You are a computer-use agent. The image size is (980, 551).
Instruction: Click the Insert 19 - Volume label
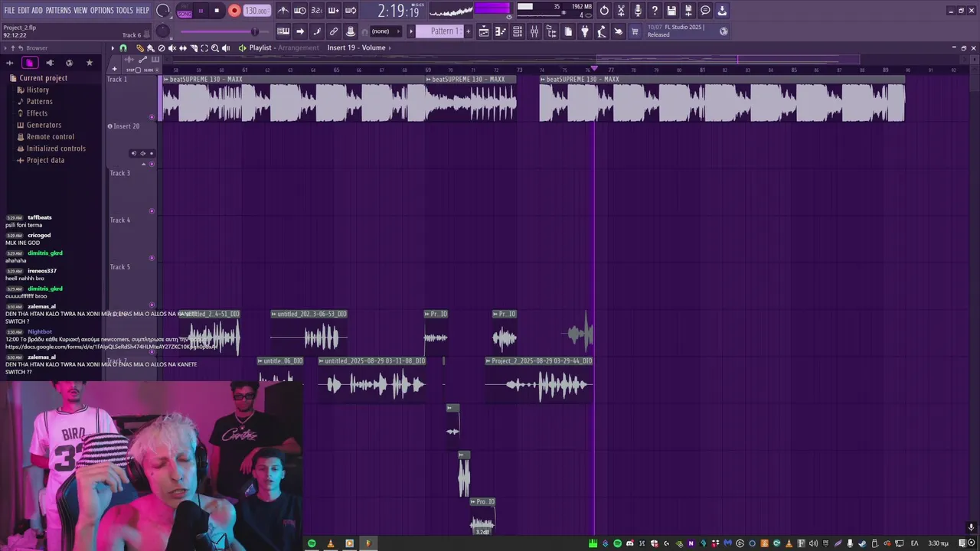pyautogui.click(x=356, y=47)
